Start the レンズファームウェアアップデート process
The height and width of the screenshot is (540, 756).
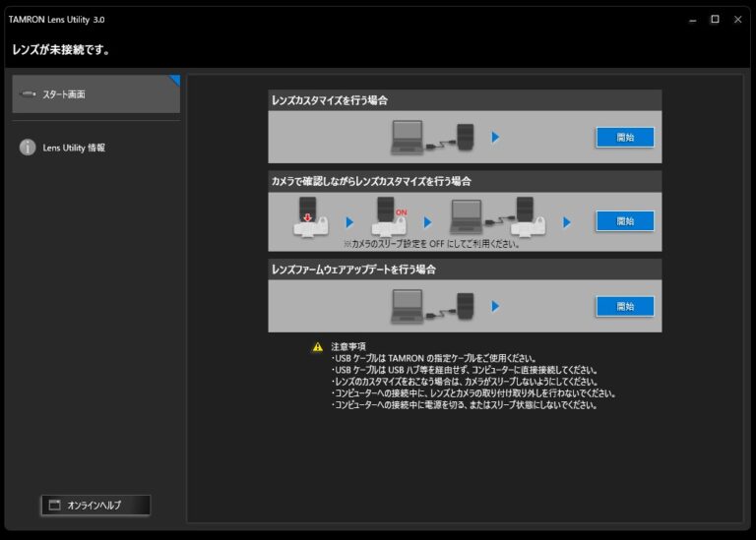(624, 307)
